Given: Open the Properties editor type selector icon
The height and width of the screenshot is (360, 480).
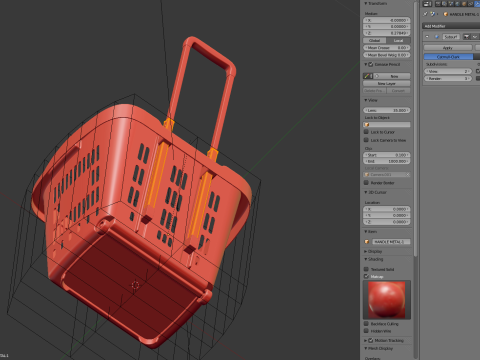Looking at the screenshot, I should 427,4.
